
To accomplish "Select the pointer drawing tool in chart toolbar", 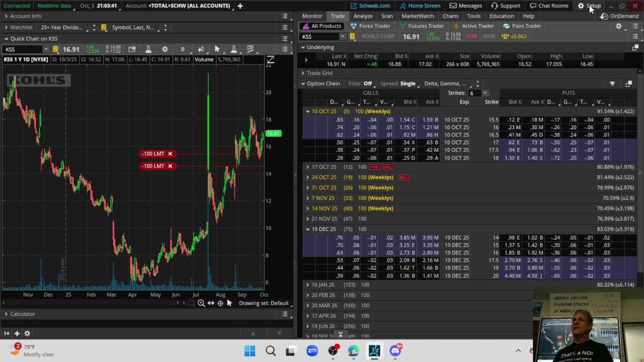I will click(217, 49).
